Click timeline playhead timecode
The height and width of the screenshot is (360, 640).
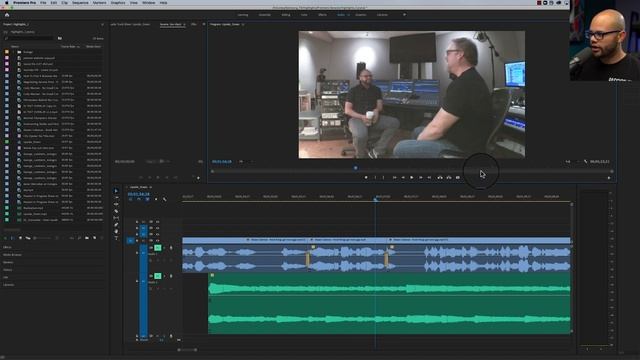[x=138, y=194]
